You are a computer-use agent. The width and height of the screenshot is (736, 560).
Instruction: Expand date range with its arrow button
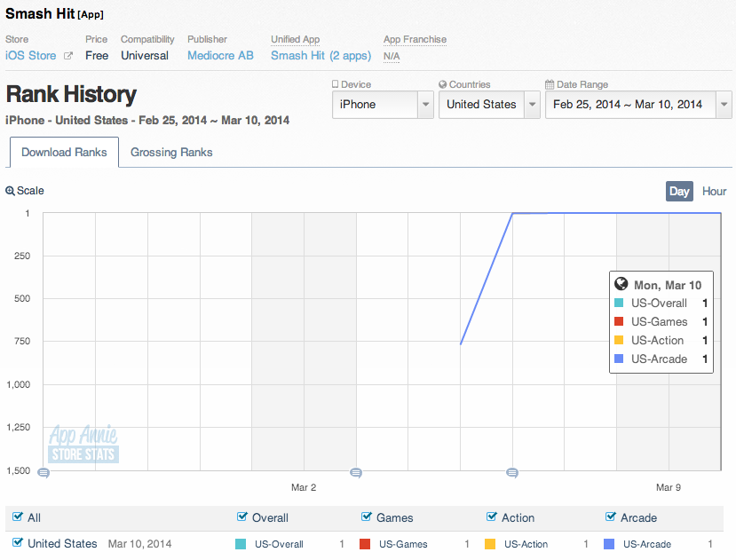click(724, 104)
